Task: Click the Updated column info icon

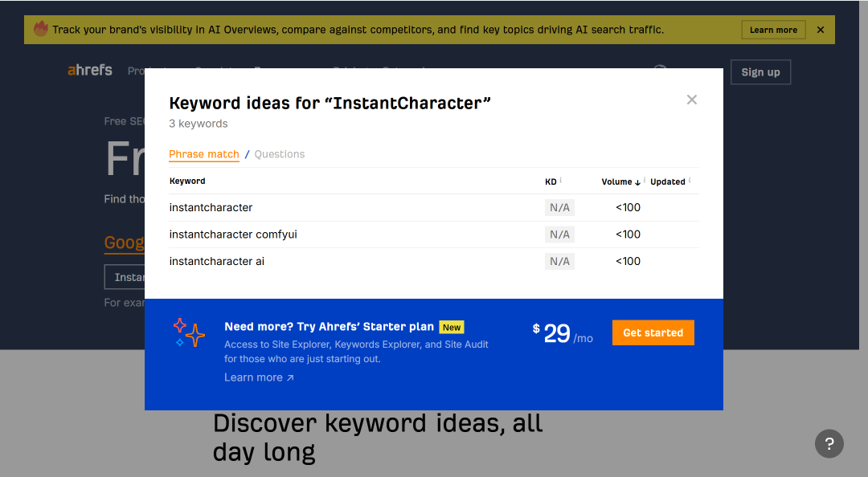Action: click(690, 180)
